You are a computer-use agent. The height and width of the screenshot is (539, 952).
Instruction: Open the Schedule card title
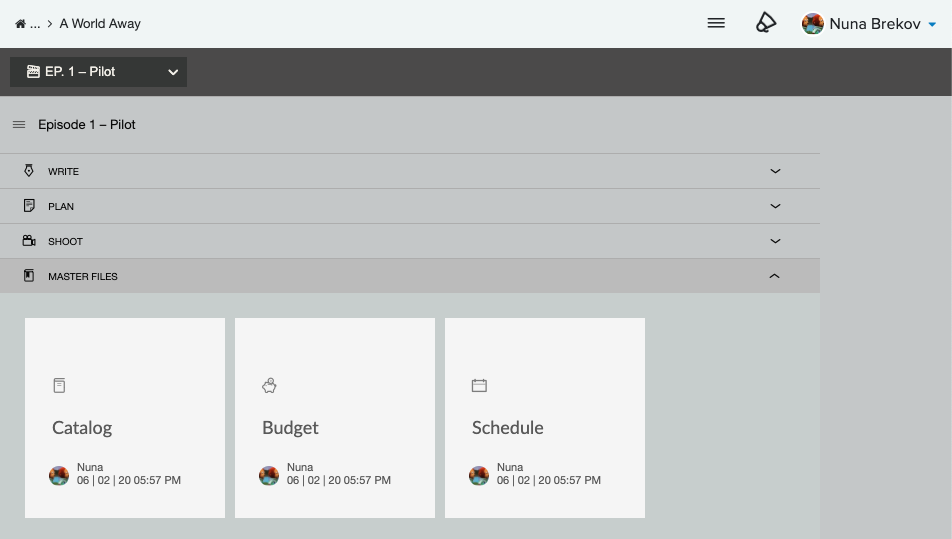pos(508,427)
